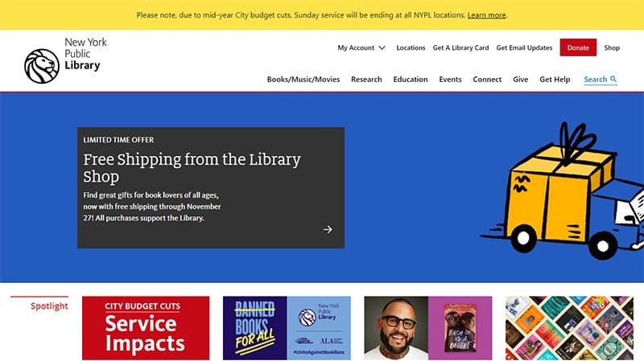
Task: Click the Spotlight section heading
Action: (49, 306)
